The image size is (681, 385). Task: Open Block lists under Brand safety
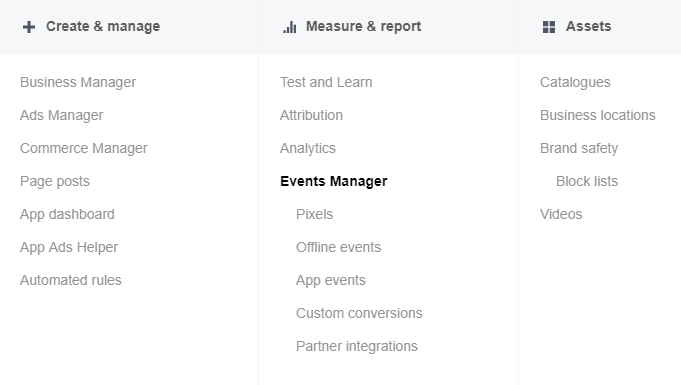pyautogui.click(x=587, y=181)
